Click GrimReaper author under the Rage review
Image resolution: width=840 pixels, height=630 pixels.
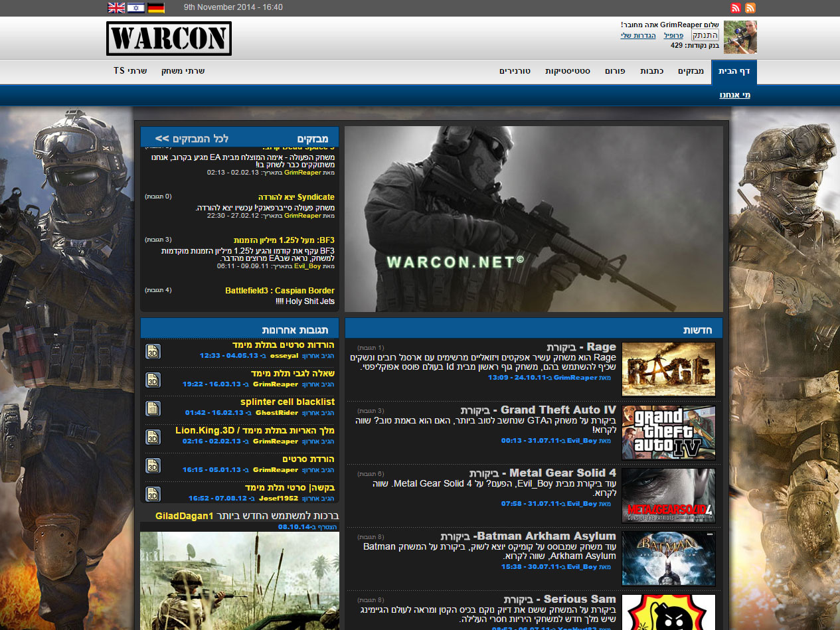(575, 378)
